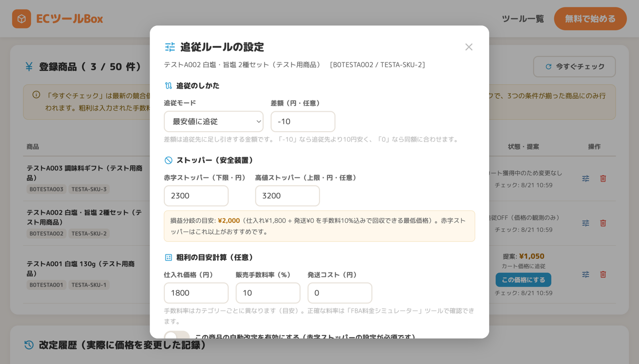Click the B0TESTA003 tag
The height and width of the screenshot is (364, 639).
(46, 189)
